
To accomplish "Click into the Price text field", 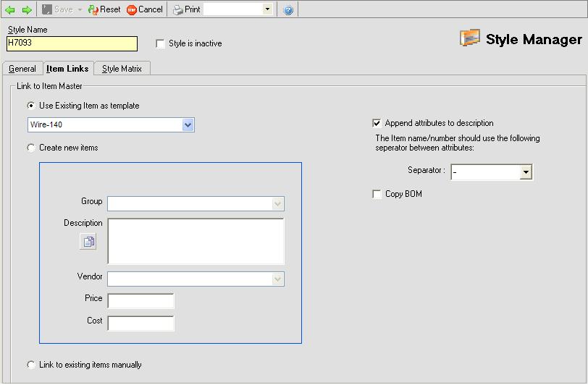I will pos(140,300).
